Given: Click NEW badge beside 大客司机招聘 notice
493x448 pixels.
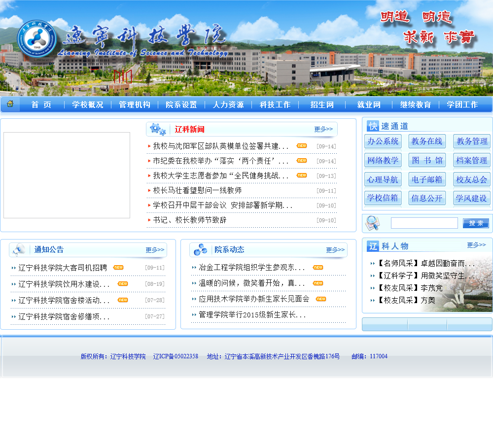Looking at the screenshot, I should tap(118, 268).
